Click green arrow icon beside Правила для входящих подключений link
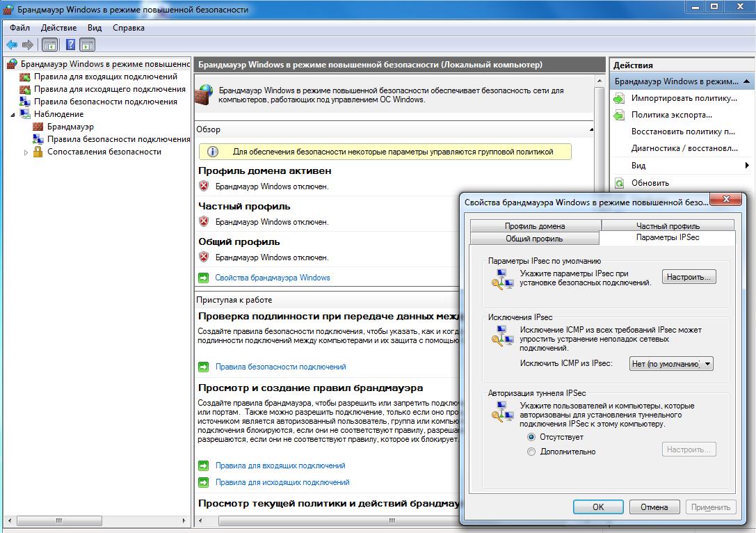 click(x=204, y=466)
